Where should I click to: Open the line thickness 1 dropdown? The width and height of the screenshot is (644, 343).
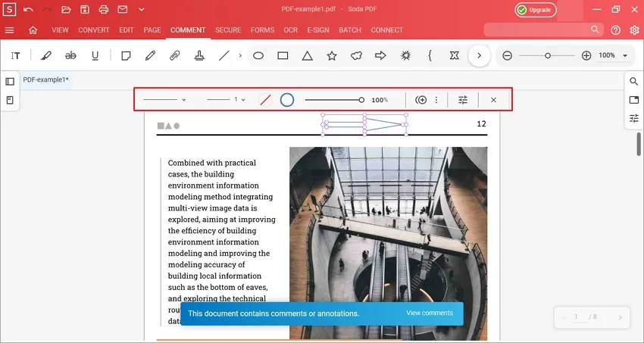226,100
